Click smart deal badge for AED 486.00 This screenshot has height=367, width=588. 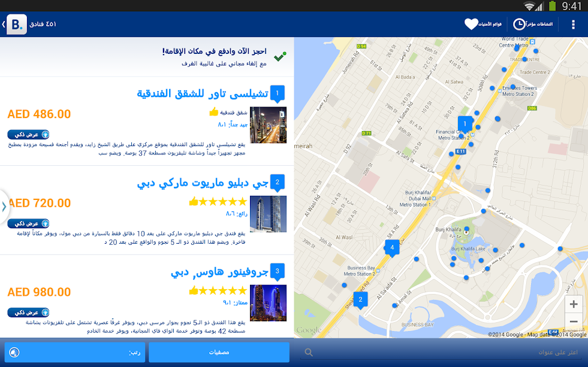[29, 135]
